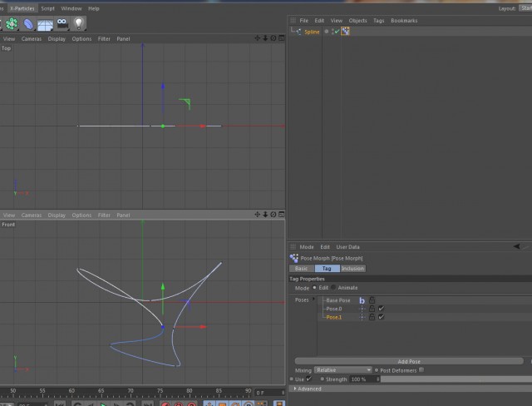Image resolution: width=532 pixels, height=406 pixels.
Task: Open the Mixing Relative dropdown
Action: (343, 370)
